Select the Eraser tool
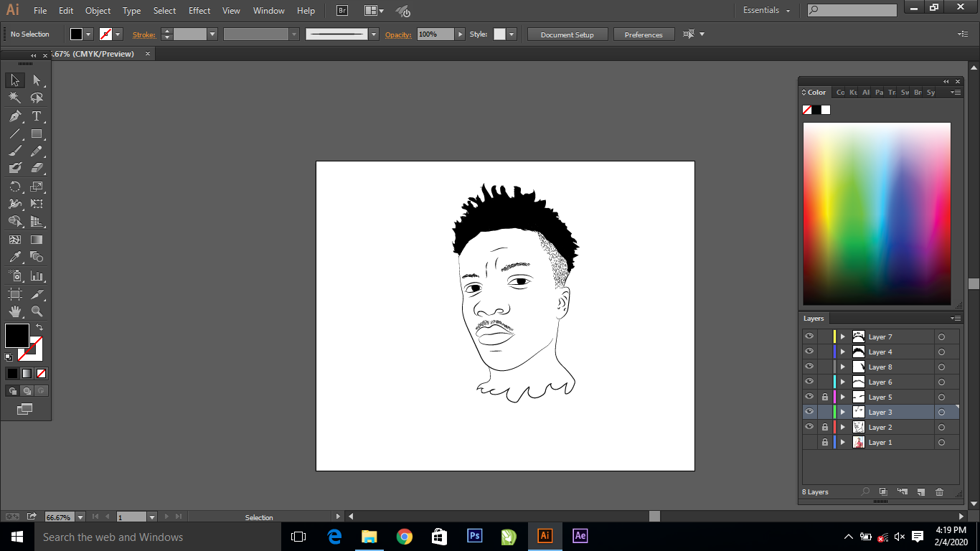 click(37, 168)
